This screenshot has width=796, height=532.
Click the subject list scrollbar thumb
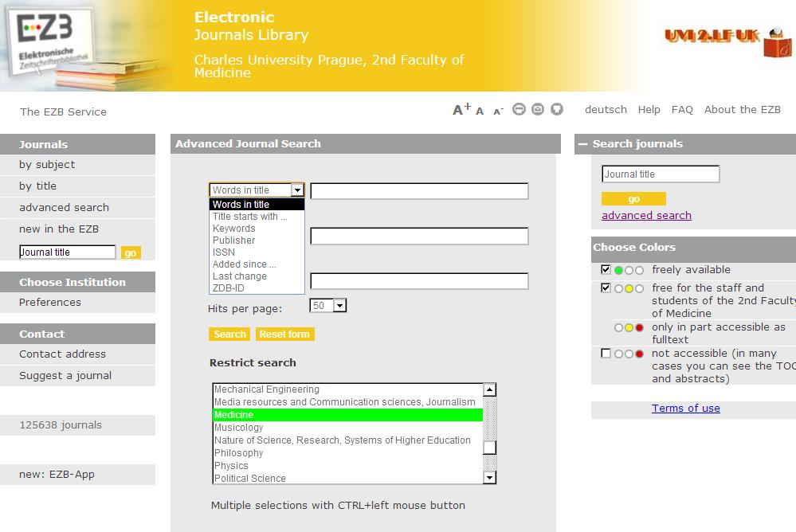[x=489, y=448]
